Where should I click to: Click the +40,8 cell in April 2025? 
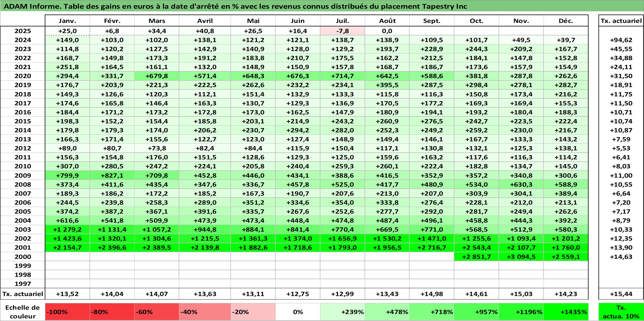pyautogui.click(x=205, y=31)
